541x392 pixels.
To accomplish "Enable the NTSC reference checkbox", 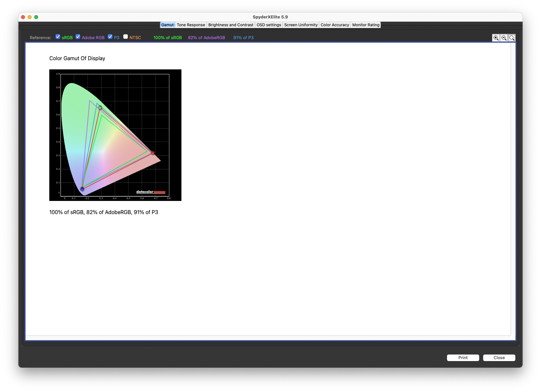I will 126,37.
